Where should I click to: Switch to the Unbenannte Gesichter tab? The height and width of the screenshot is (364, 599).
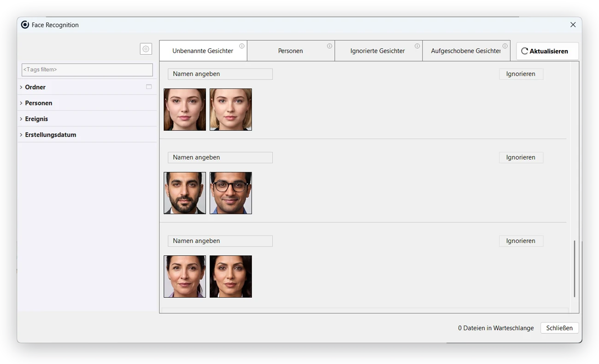[203, 51]
